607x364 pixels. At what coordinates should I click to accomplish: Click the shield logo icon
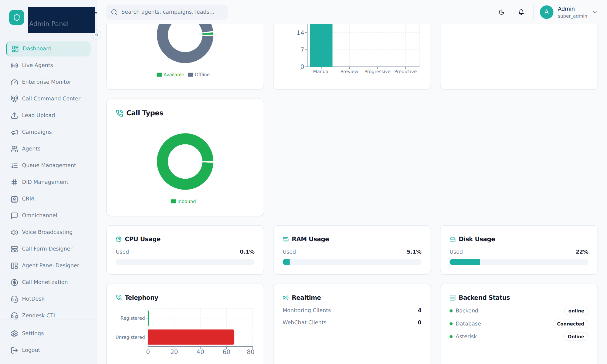click(x=17, y=17)
